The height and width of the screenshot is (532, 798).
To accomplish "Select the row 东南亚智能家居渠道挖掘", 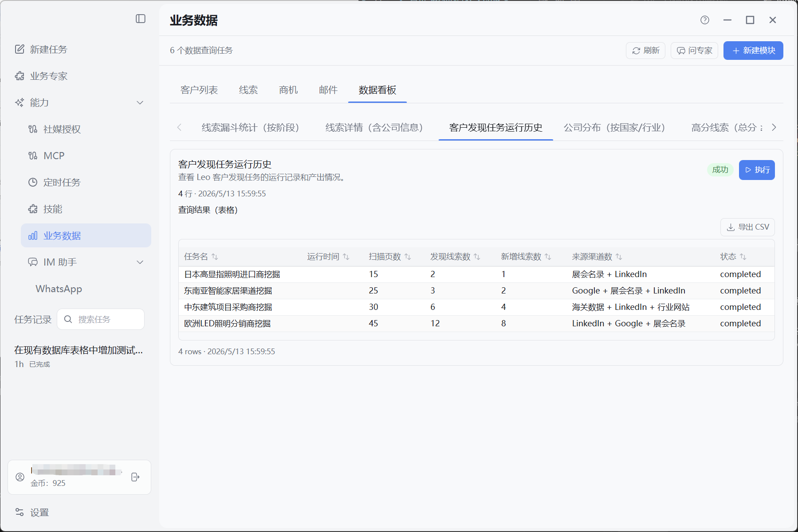I will pos(476,291).
